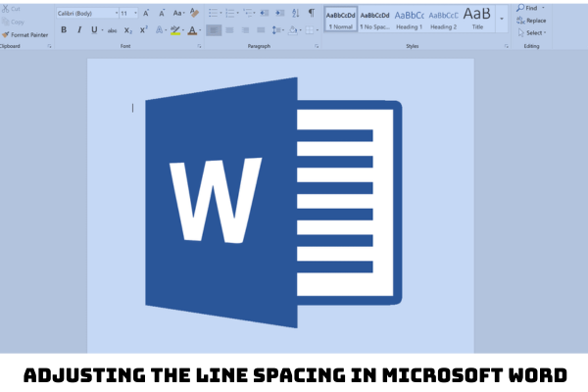Apply the Heading 2 style
588x392 pixels.
(443, 20)
